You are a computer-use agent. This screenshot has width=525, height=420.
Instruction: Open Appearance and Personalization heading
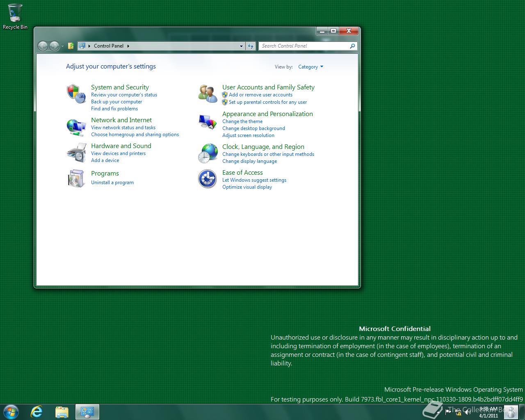[x=267, y=114]
